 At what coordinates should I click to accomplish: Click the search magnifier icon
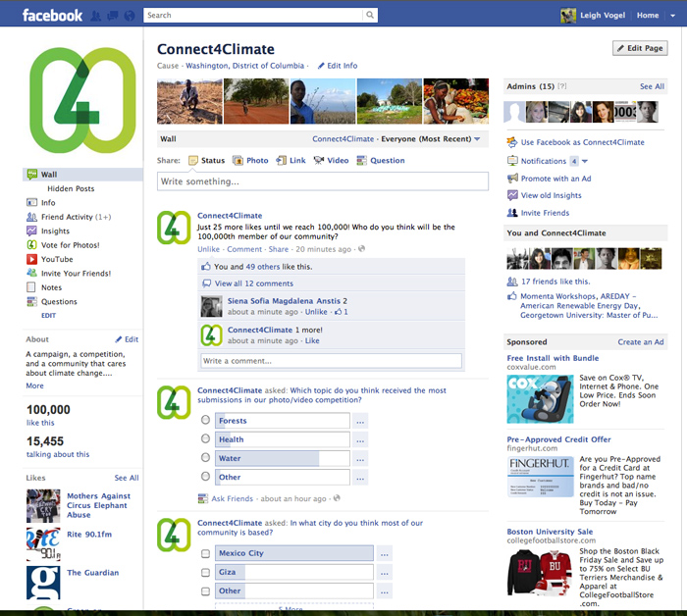click(x=370, y=15)
